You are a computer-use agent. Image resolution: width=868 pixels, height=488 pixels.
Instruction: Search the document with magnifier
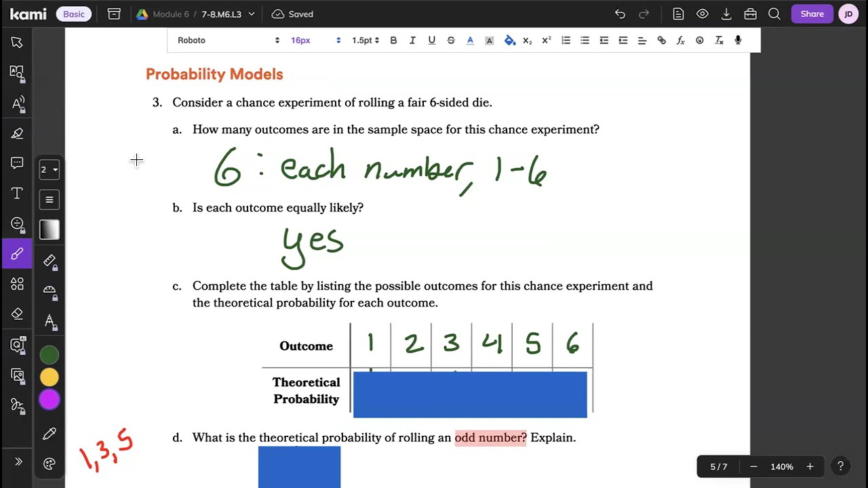(x=774, y=14)
